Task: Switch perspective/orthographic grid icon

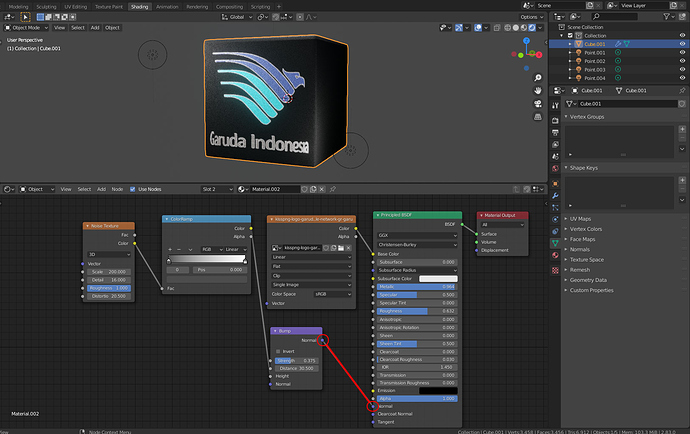Action: 538,117
